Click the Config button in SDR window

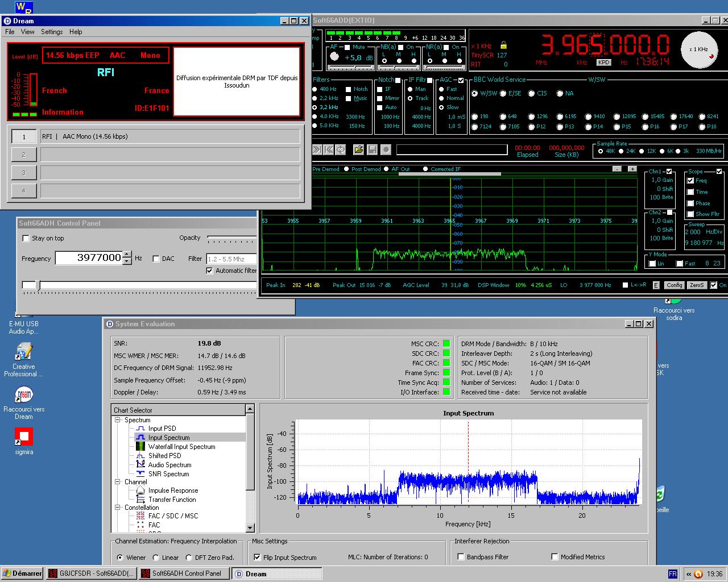coord(674,285)
